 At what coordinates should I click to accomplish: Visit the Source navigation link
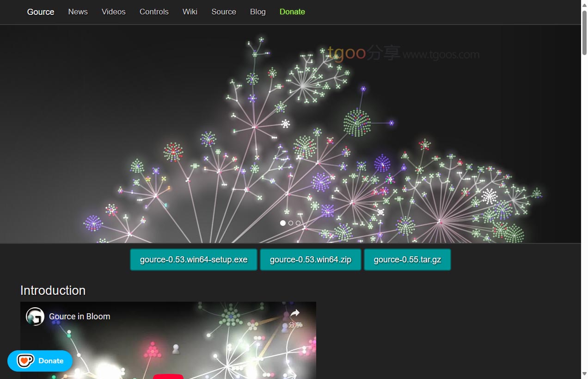pyautogui.click(x=224, y=12)
